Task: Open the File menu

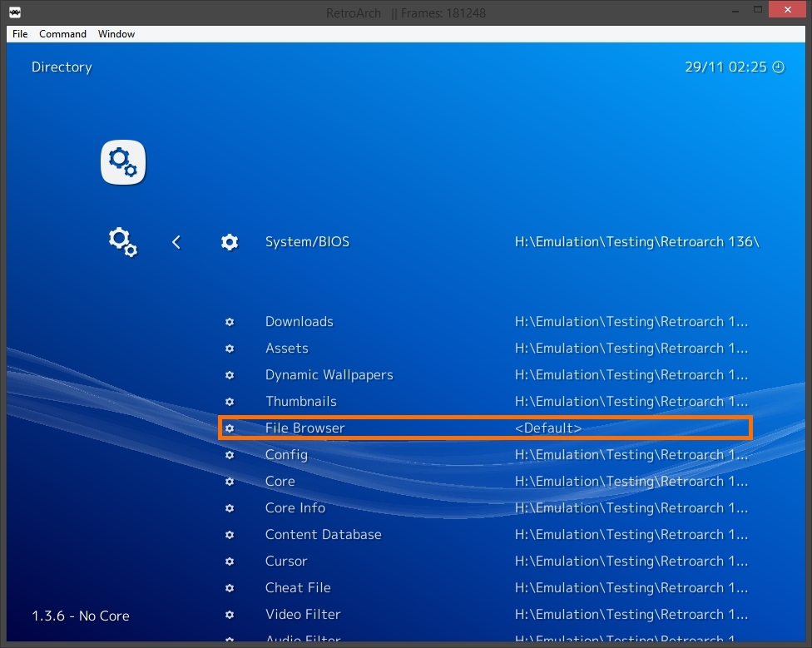Action: click(x=20, y=33)
